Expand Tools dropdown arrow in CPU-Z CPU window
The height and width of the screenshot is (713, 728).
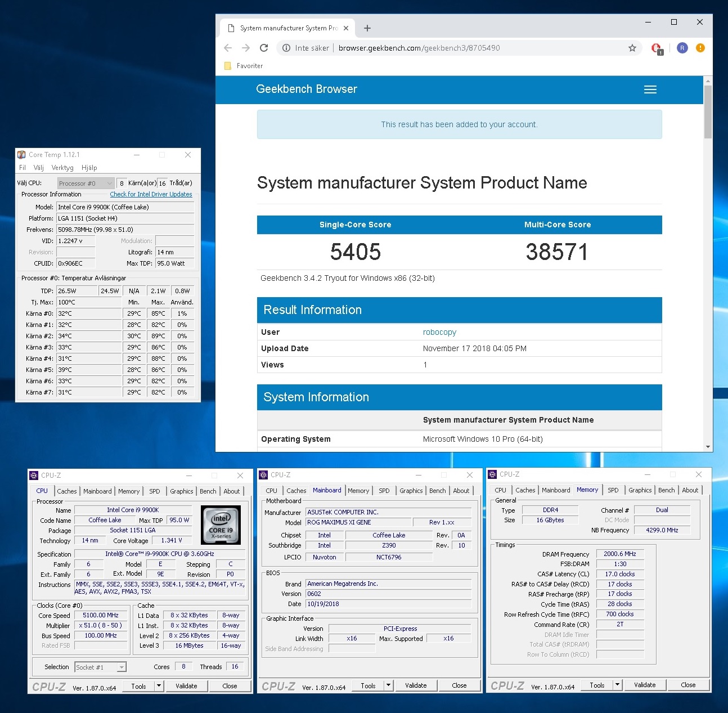click(159, 686)
